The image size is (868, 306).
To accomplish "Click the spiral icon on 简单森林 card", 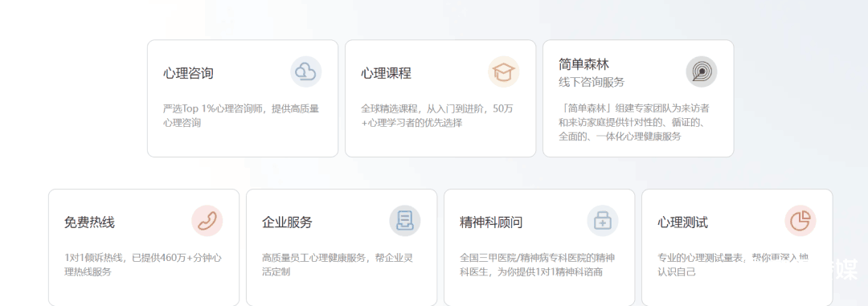I will pos(702,71).
